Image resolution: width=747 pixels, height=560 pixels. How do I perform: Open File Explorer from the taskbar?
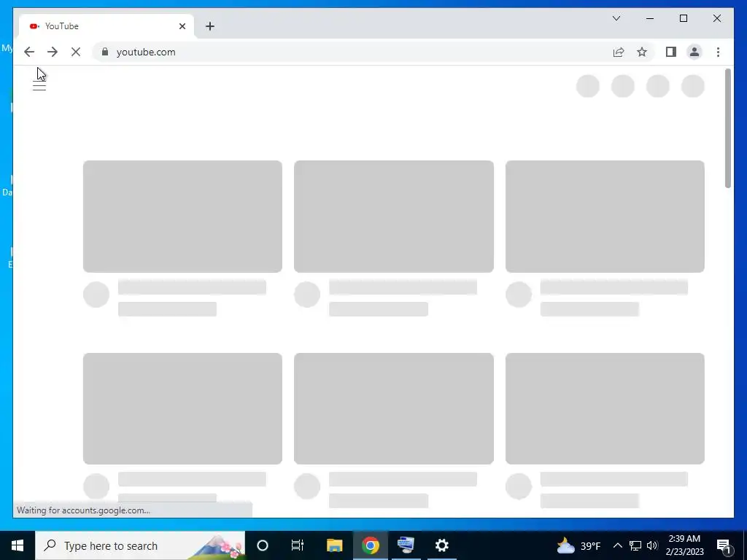tap(334, 545)
